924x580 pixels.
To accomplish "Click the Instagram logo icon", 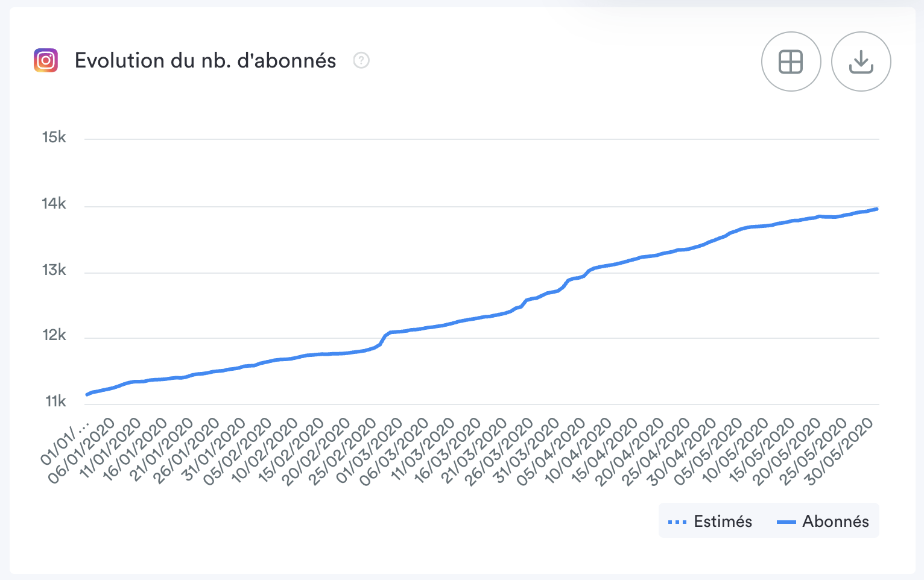I will click(x=46, y=60).
